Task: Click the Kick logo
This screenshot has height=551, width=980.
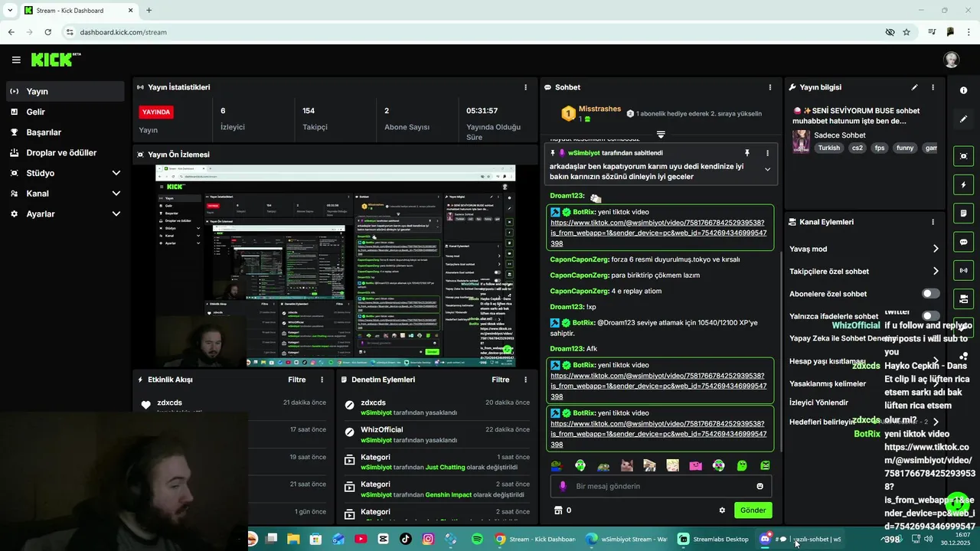Action: [x=56, y=60]
